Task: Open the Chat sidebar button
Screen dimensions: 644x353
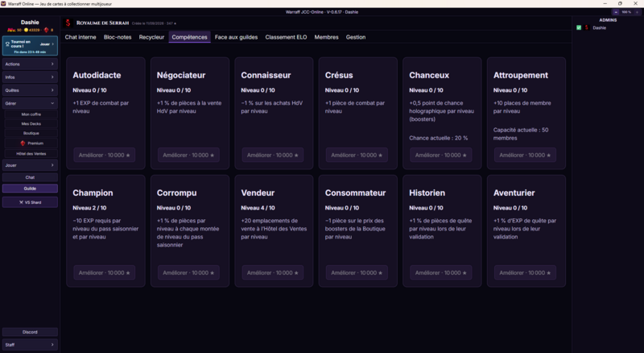Action: (x=30, y=177)
